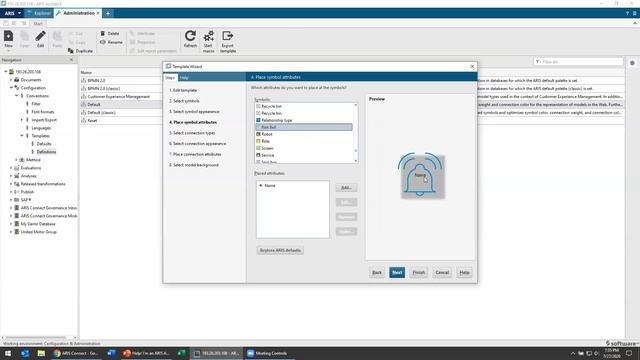Select the Font formats tree item
640x360 pixels.
pyautogui.click(x=43, y=112)
